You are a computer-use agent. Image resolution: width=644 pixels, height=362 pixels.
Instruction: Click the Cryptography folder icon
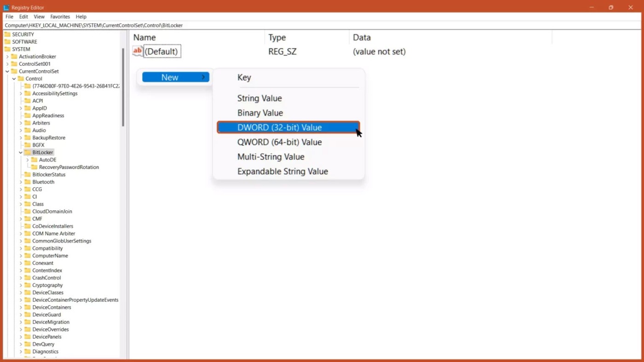click(x=28, y=285)
